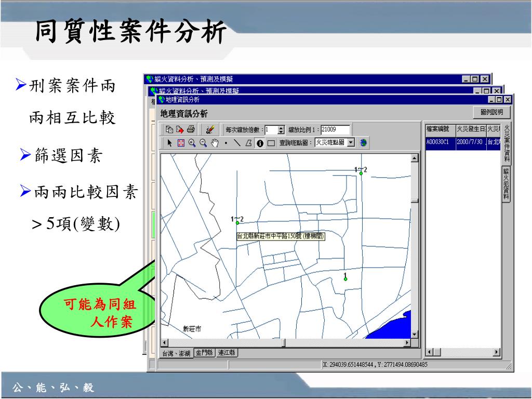Select the polygon drawing tool
532x399 pixels.
point(248,143)
